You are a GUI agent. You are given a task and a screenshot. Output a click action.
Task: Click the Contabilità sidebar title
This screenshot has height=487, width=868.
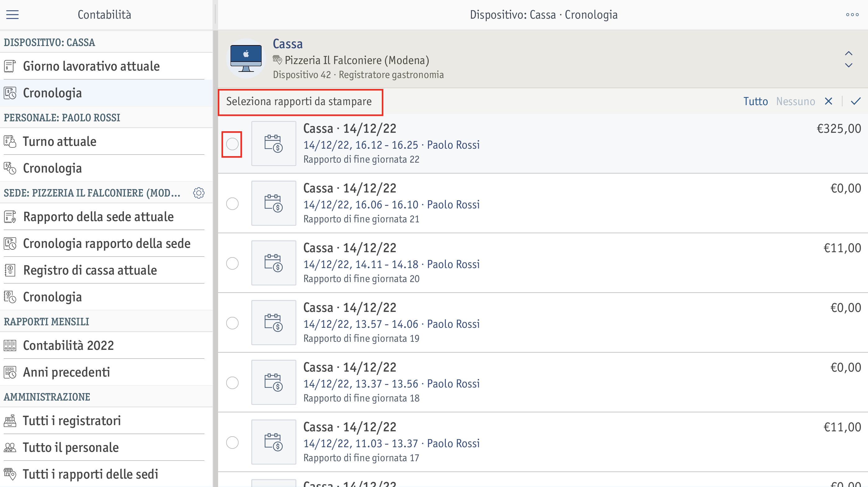click(104, 15)
